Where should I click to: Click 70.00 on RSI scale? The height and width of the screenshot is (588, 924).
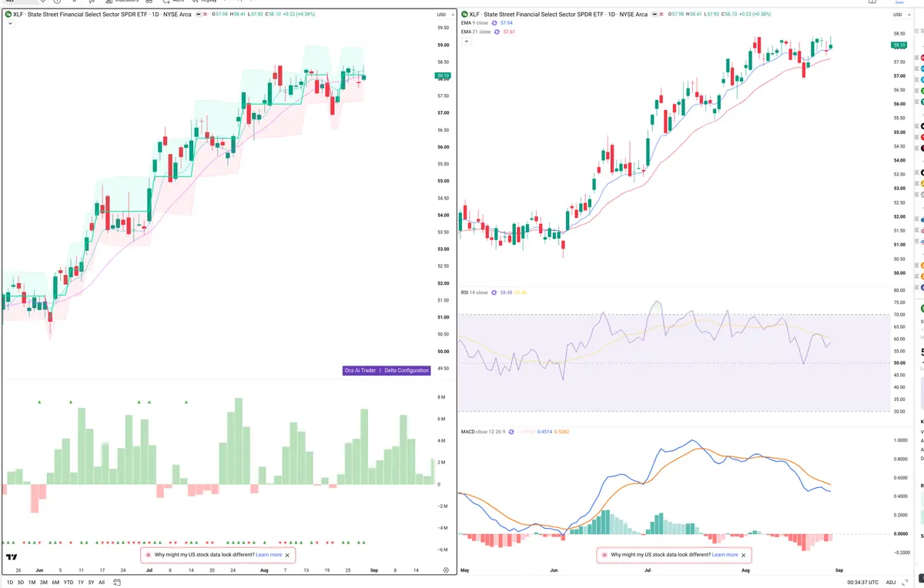[x=899, y=315]
